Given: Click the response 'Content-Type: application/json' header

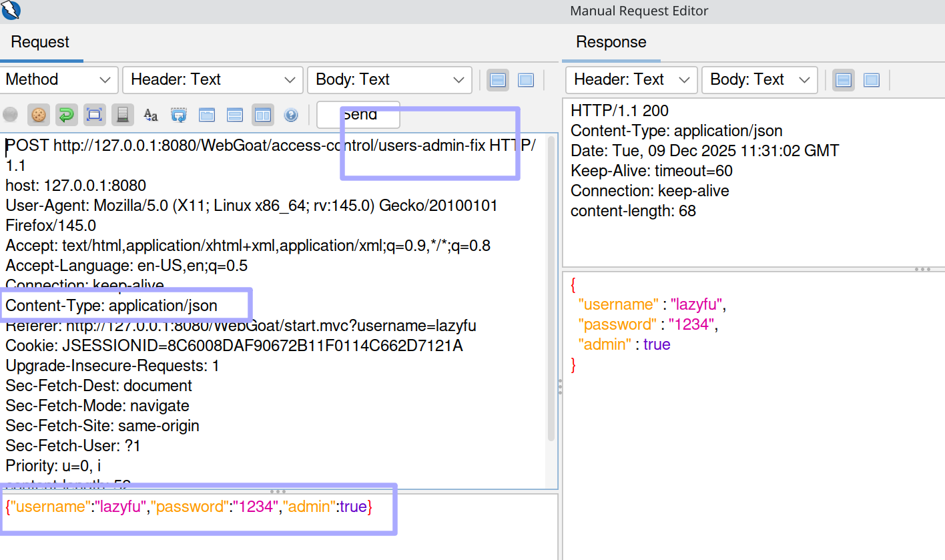Looking at the screenshot, I should click(x=677, y=131).
